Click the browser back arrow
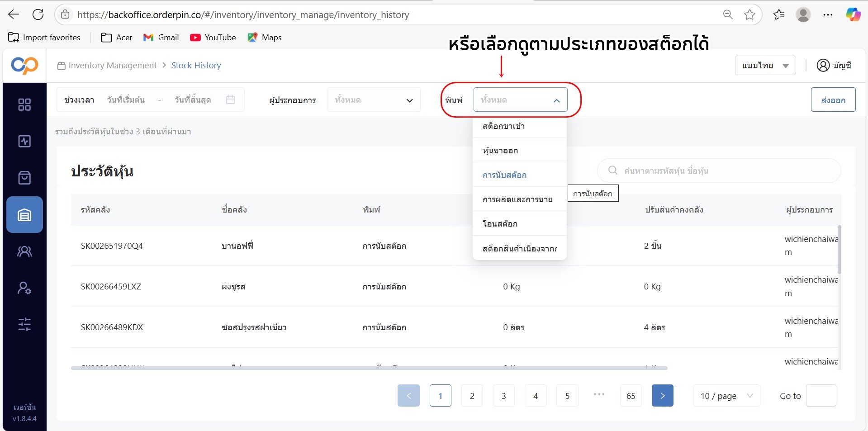 14,14
